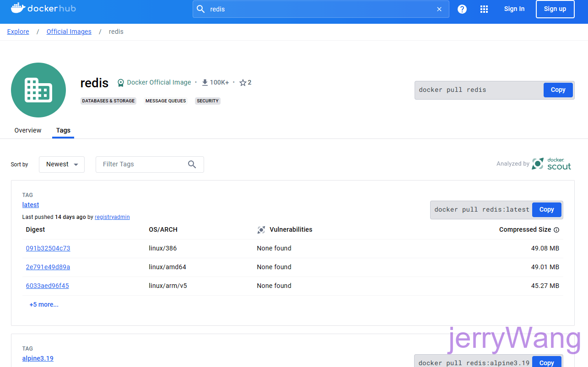The image size is (588, 367).
Task: Click the search magnifier in Filter Tags
Action: pyautogui.click(x=192, y=164)
